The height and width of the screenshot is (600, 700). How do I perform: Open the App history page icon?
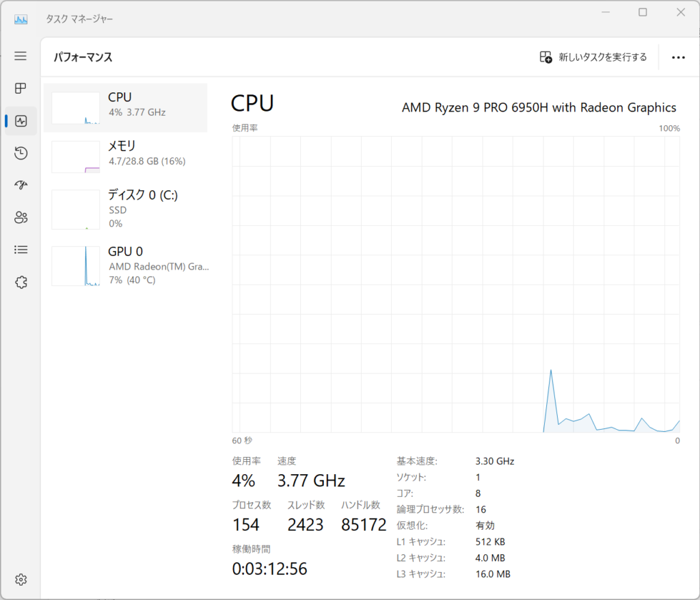click(21, 153)
